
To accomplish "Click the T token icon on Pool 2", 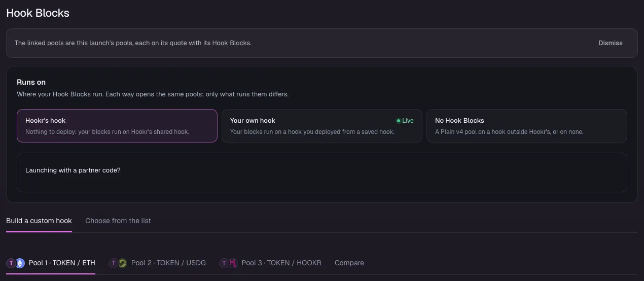I will click(x=114, y=263).
